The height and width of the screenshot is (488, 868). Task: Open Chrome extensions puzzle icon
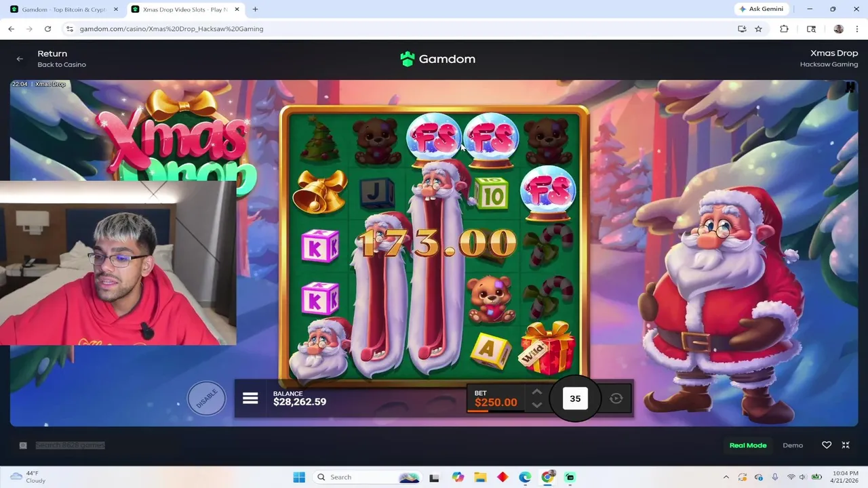click(784, 28)
